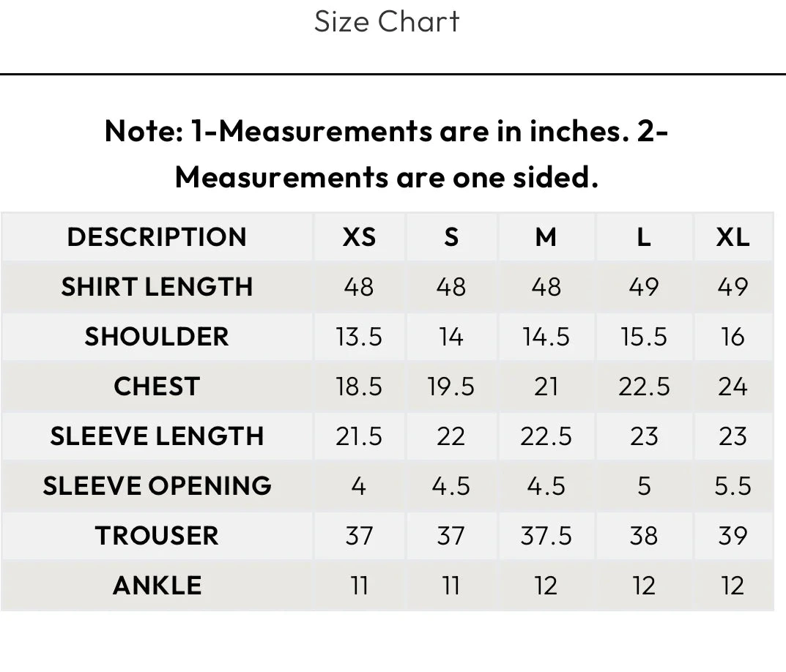Click the Size Chart heading
Viewport: 786px width, 672px height.
[x=387, y=21]
